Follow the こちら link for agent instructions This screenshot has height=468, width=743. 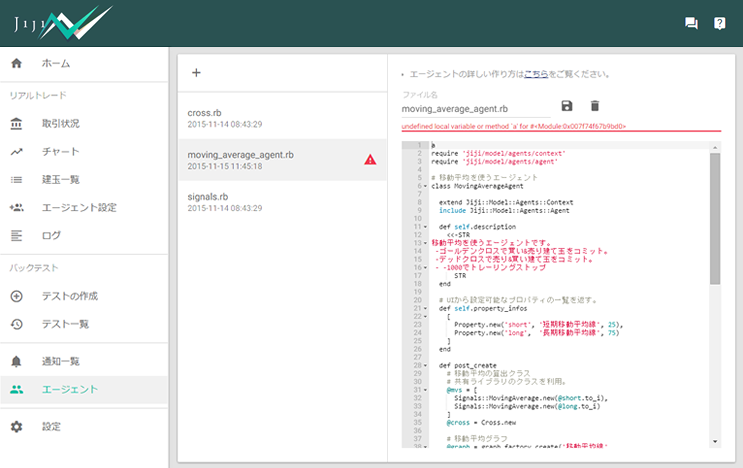[536, 74]
